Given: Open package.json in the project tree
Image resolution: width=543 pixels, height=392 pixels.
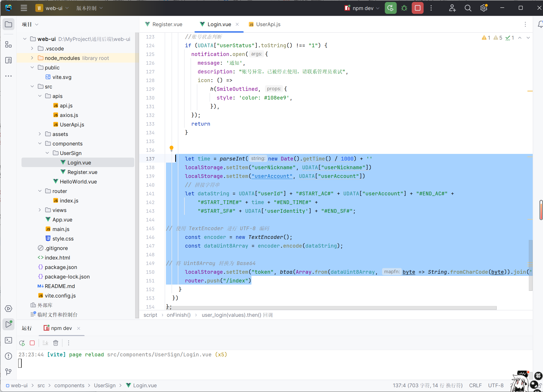Looking at the screenshot, I should 61,267.
